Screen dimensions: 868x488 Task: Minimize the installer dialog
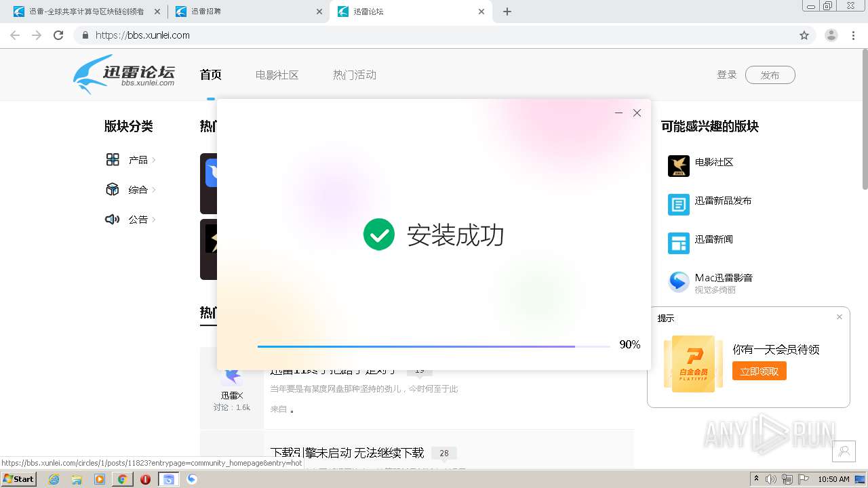(x=618, y=113)
